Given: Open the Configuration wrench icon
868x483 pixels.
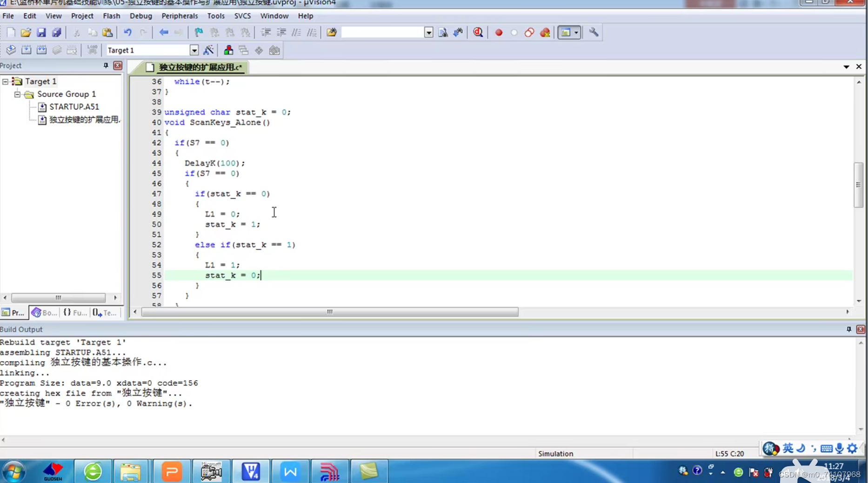Looking at the screenshot, I should point(594,33).
